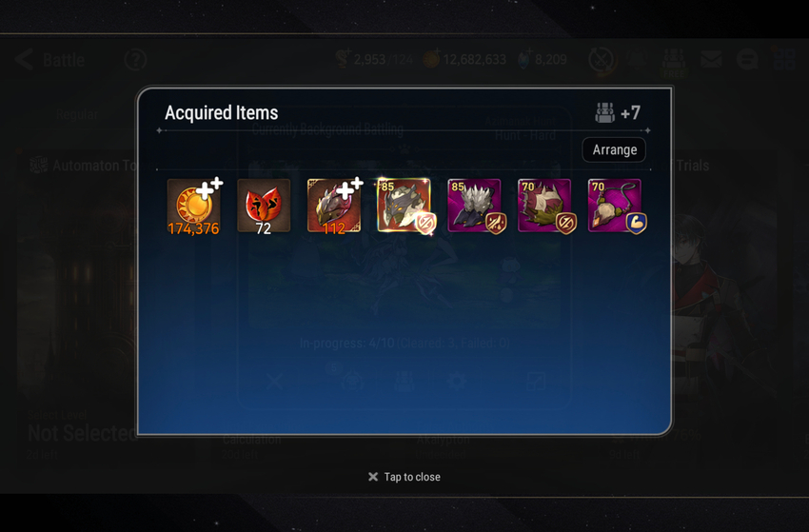Click the skystone counter 8,209
809x532 pixels.
(550, 60)
